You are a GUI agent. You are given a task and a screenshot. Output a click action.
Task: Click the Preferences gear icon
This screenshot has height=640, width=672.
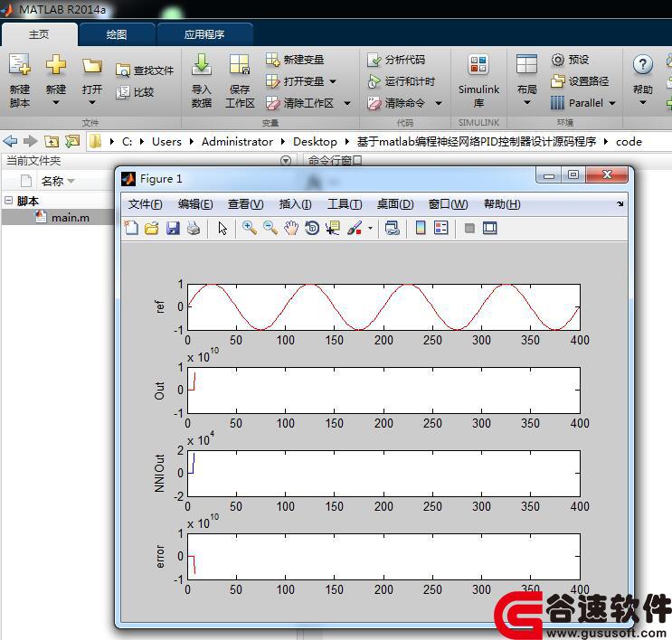pyautogui.click(x=557, y=60)
